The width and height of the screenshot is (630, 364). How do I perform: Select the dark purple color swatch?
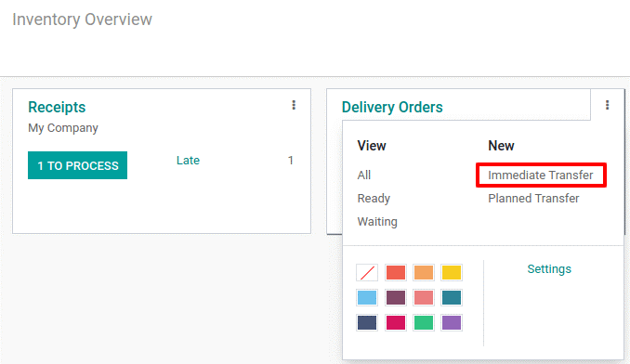point(395,298)
